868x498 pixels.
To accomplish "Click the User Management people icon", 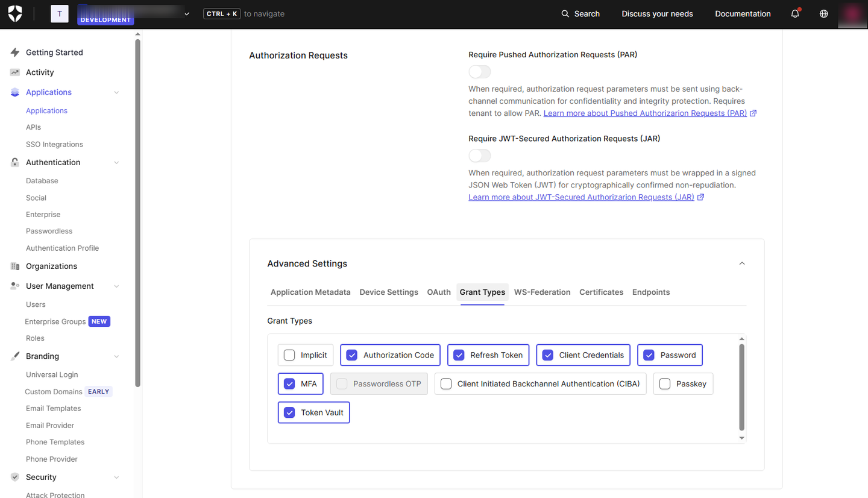I will coord(15,286).
